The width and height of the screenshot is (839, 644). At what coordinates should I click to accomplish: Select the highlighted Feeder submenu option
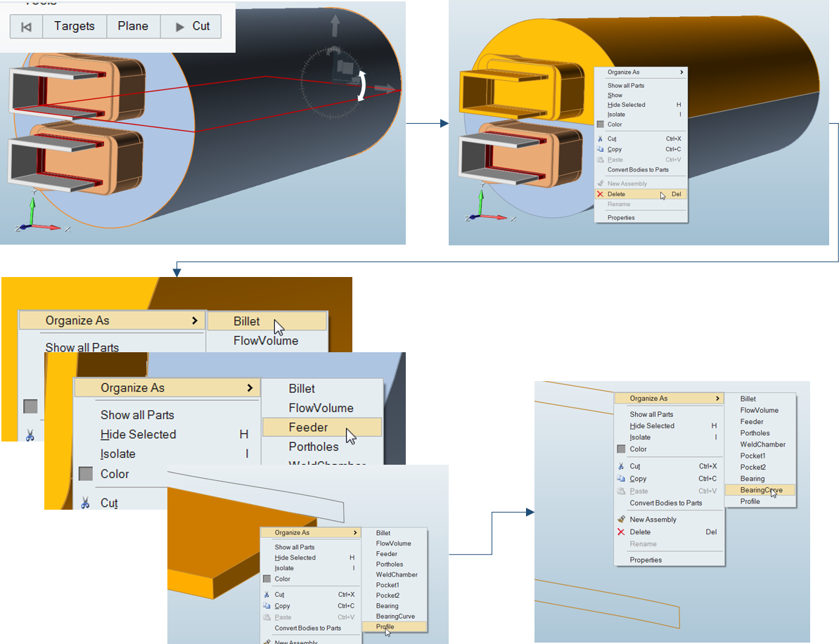[308, 427]
